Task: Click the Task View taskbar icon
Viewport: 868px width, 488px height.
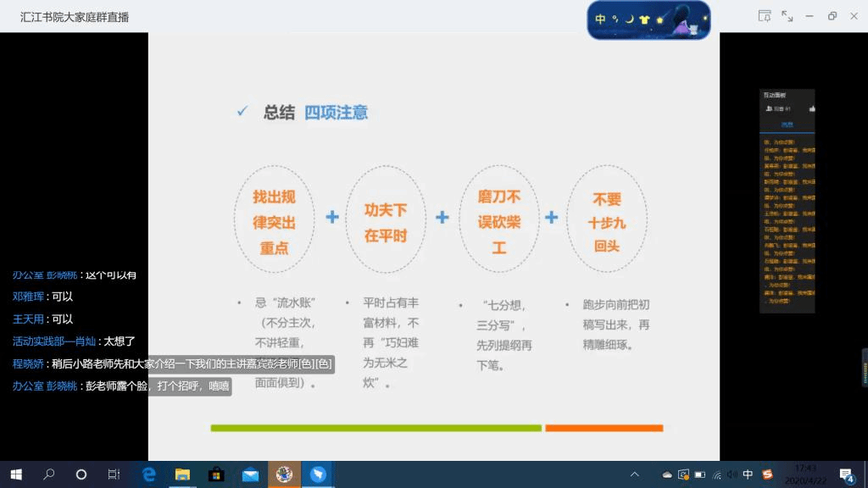Action: (114, 474)
